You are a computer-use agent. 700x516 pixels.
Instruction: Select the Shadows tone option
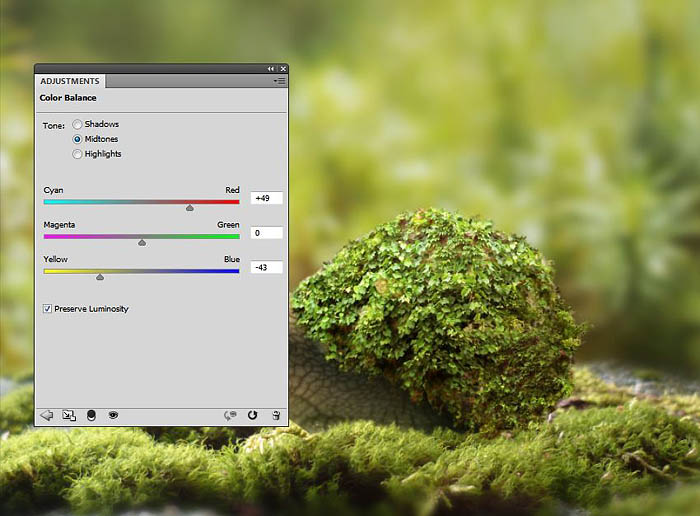(x=78, y=124)
